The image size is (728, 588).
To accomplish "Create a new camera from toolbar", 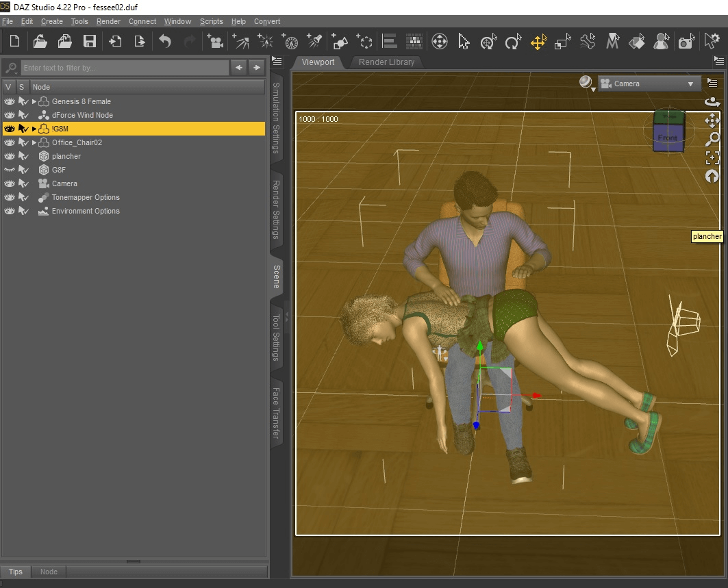I will pyautogui.click(x=216, y=42).
